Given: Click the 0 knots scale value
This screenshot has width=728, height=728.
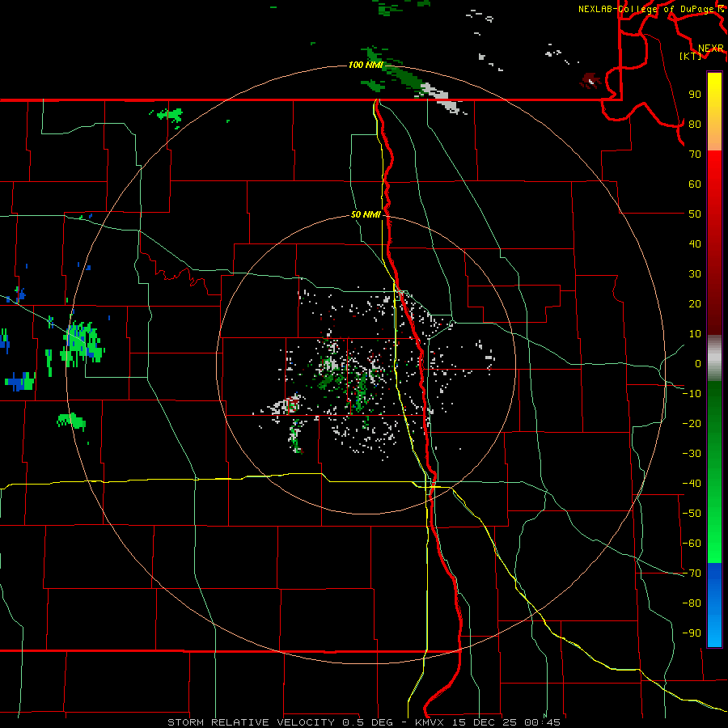Looking at the screenshot, I should click(x=698, y=363).
